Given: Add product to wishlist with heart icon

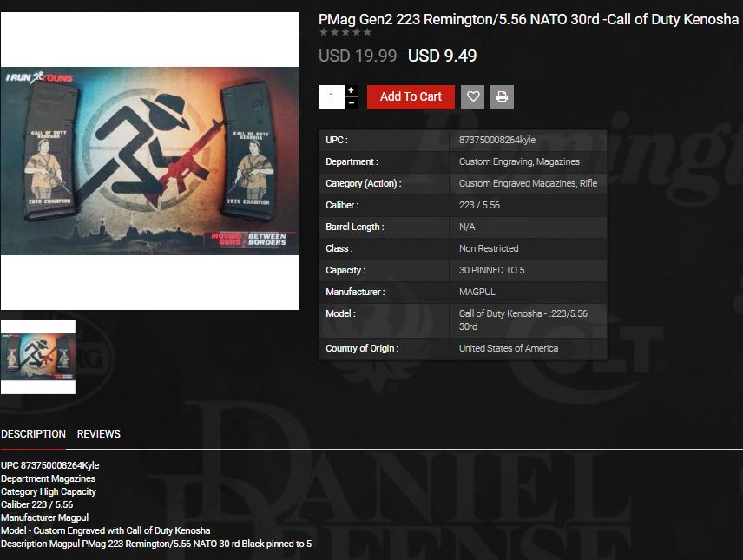Looking at the screenshot, I should 472,96.
